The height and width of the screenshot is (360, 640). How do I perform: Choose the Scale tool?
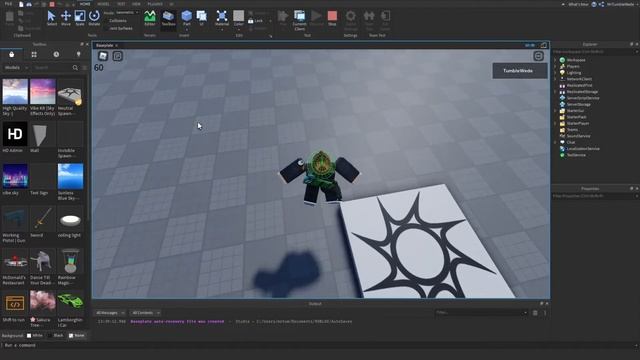80,18
